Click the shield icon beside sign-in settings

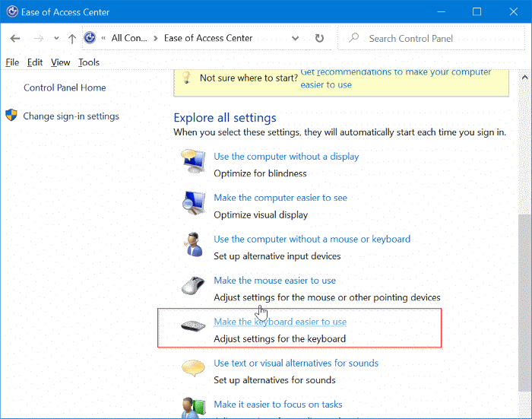[x=11, y=115]
